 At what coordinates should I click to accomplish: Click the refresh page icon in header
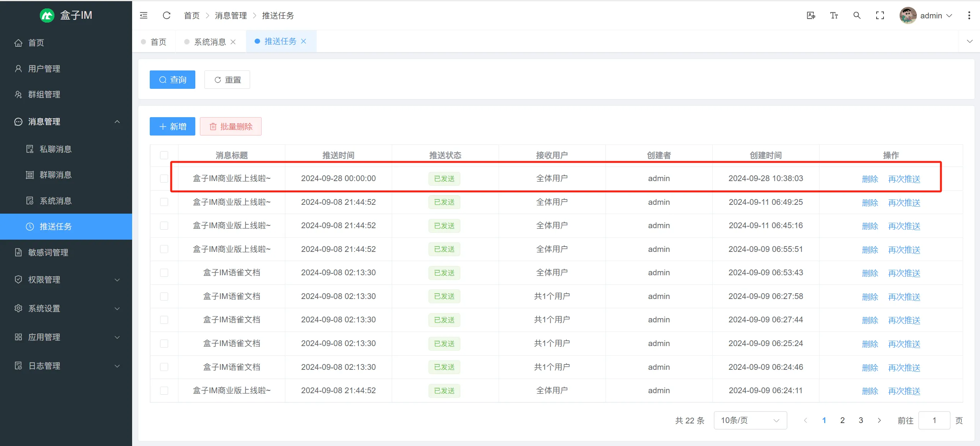(166, 15)
